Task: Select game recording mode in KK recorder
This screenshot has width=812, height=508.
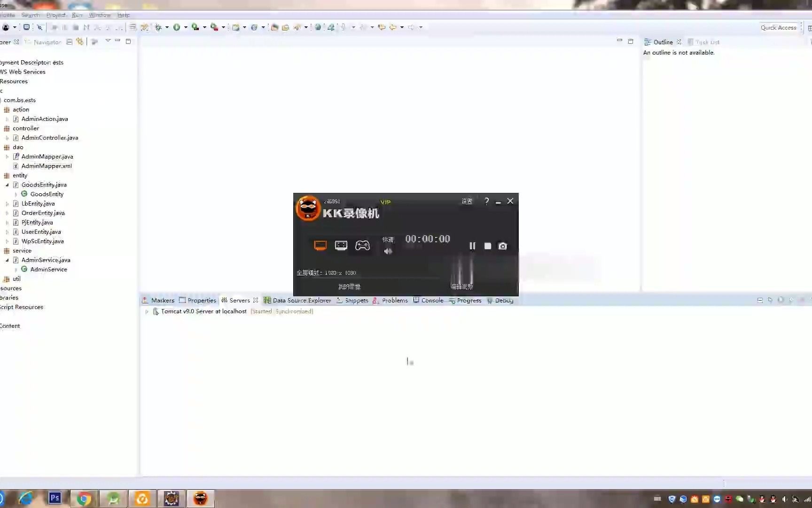Action: tap(362, 246)
